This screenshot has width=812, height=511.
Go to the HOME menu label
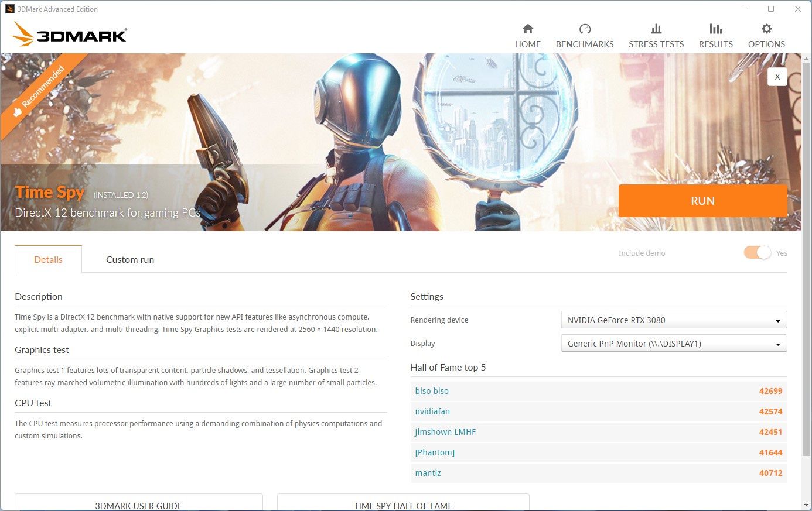pyautogui.click(x=528, y=44)
